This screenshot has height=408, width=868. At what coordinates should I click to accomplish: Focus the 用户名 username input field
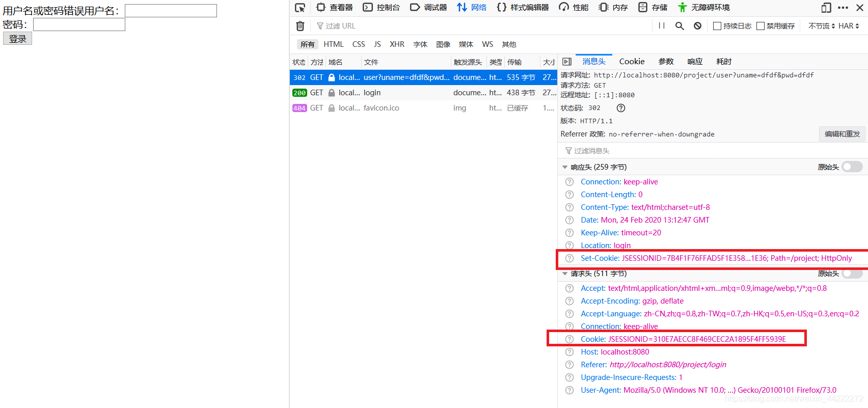171,11
